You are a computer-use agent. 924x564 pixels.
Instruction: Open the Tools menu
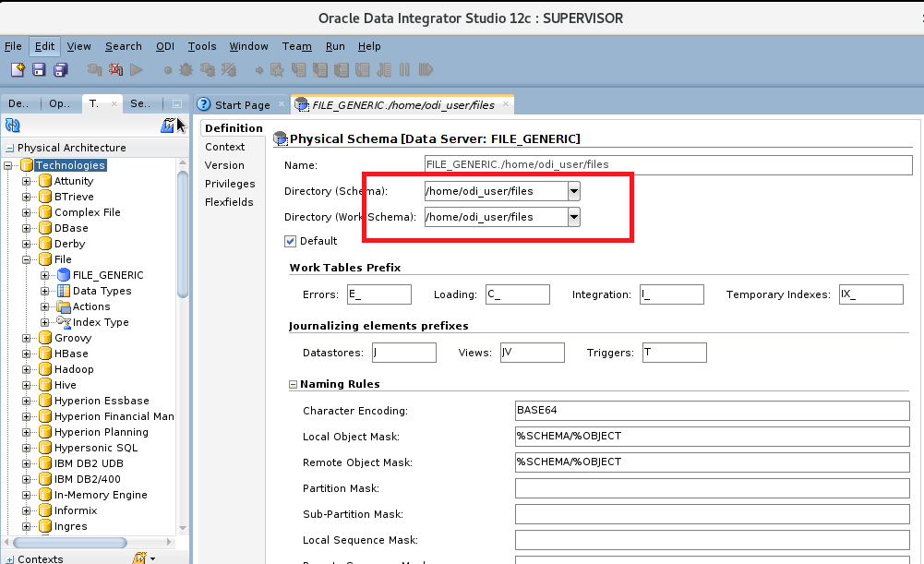202,46
